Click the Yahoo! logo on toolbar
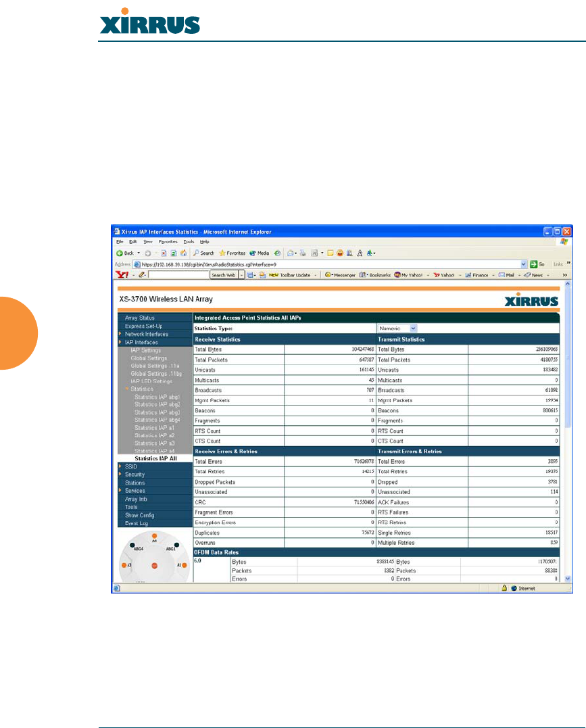 click(122, 275)
